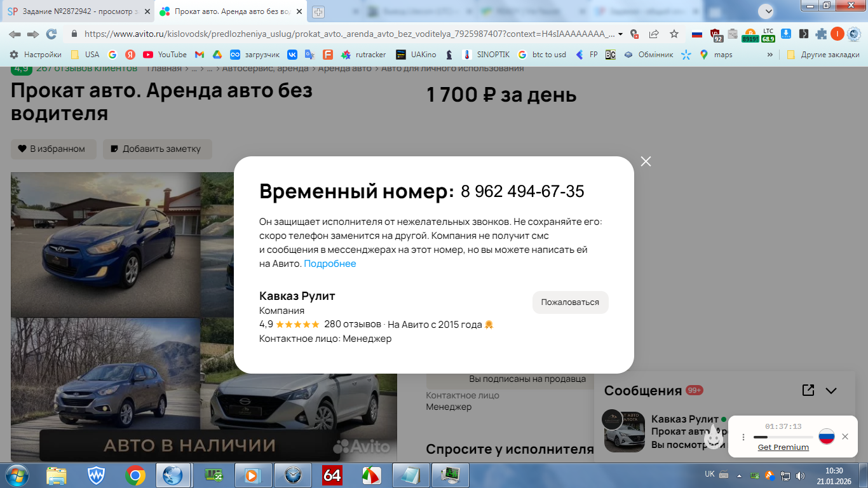Open the UAKino bookmark
Image resolution: width=868 pixels, height=488 pixels.
coord(416,55)
